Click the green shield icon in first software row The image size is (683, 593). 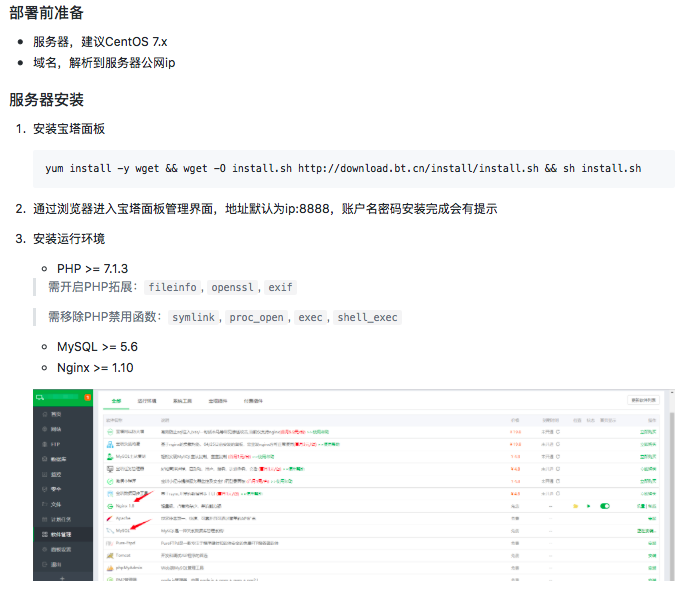point(110,432)
